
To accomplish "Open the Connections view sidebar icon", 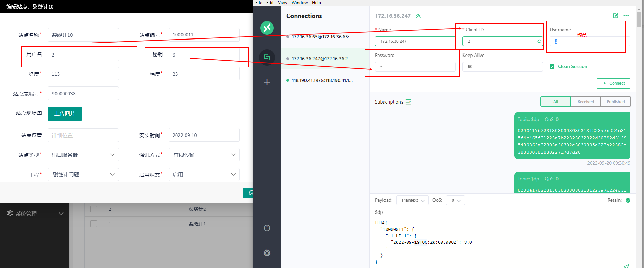I will (x=267, y=57).
